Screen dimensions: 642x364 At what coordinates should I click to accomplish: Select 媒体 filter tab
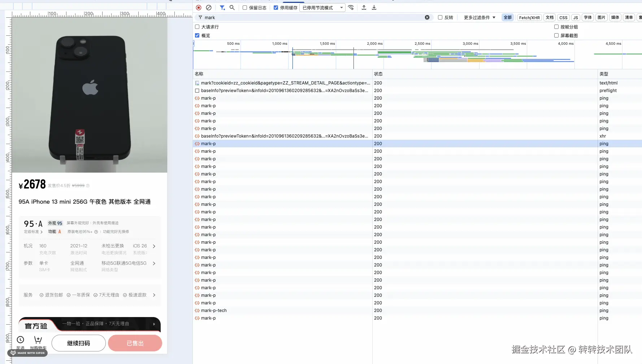pos(615,17)
